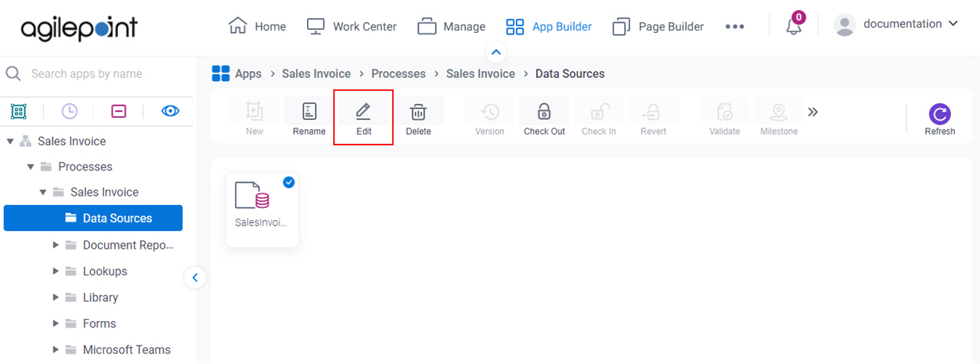
Task: Select Data Sources in the tree
Action: point(93,218)
